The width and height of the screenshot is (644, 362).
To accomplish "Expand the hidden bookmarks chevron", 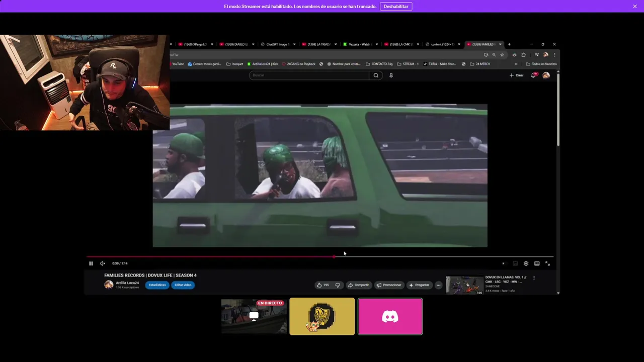I will click(516, 64).
